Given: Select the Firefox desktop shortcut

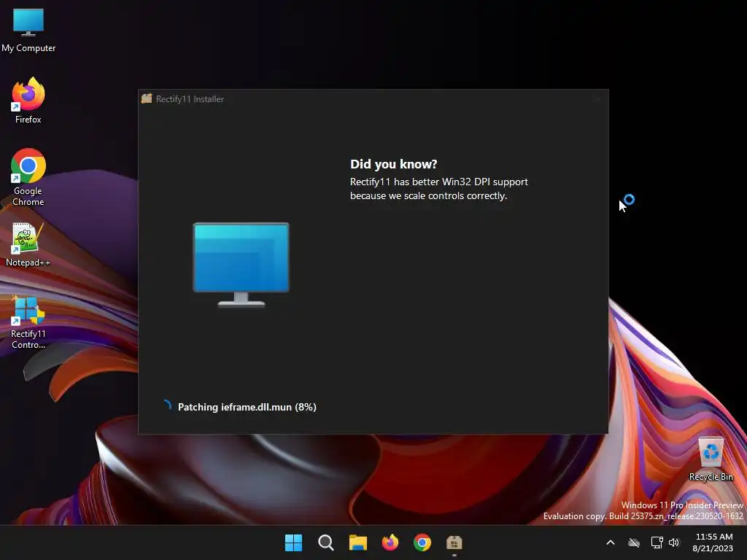Looking at the screenshot, I should [28, 101].
